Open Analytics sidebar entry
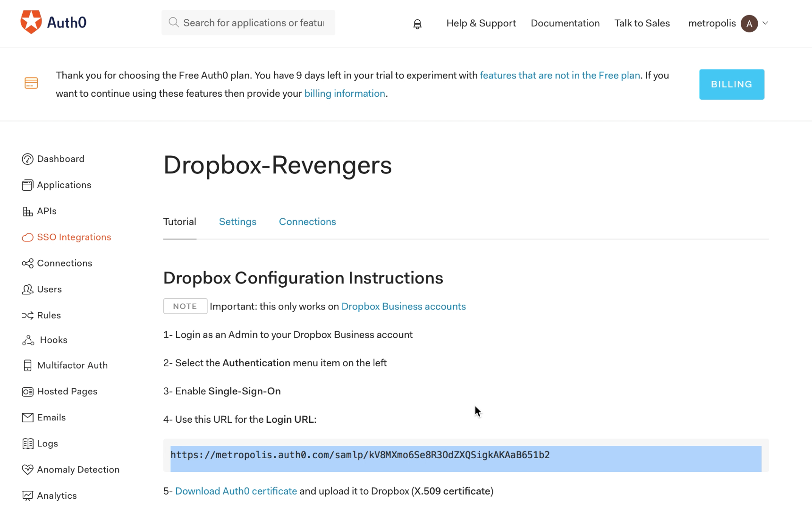This screenshot has height=513, width=812. 57,496
